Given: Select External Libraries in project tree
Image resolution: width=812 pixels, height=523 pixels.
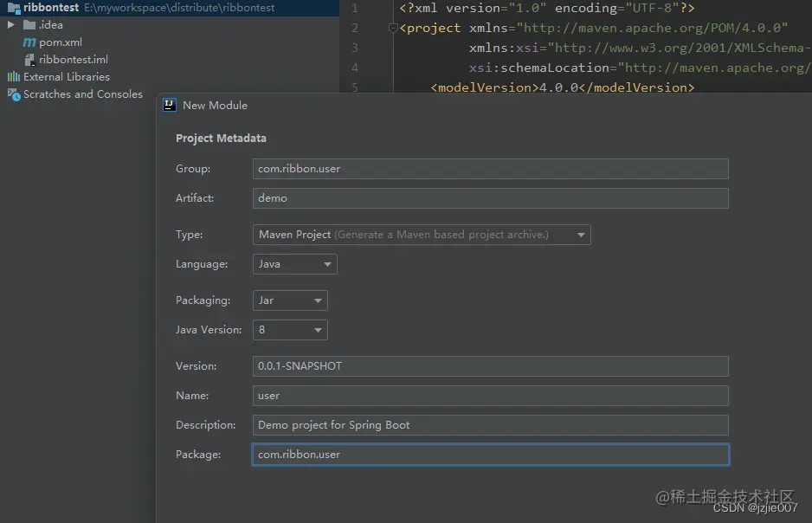Looking at the screenshot, I should tap(67, 77).
